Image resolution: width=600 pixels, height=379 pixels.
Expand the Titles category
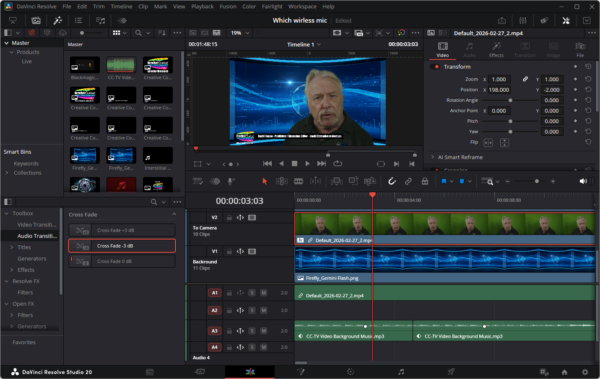12,247
